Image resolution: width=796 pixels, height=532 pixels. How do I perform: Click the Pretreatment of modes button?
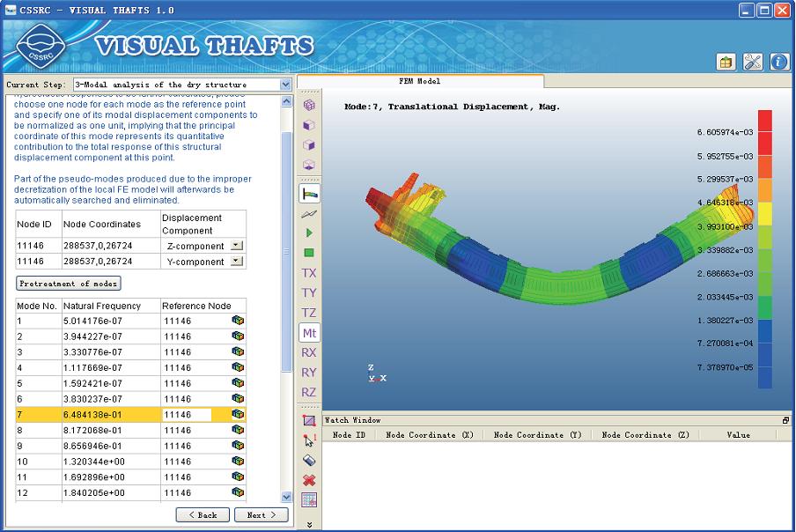[69, 284]
